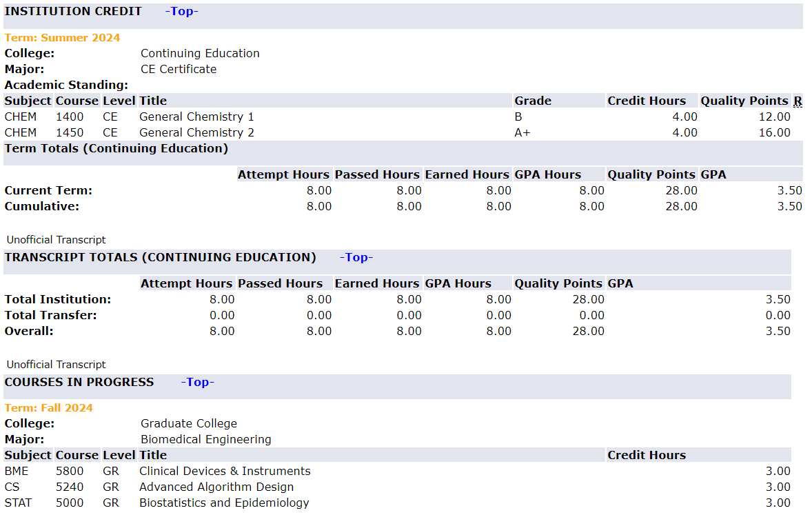812x526 pixels.
Task: Select 'Advanced Algorithm Design' course title
Action: [x=216, y=487]
